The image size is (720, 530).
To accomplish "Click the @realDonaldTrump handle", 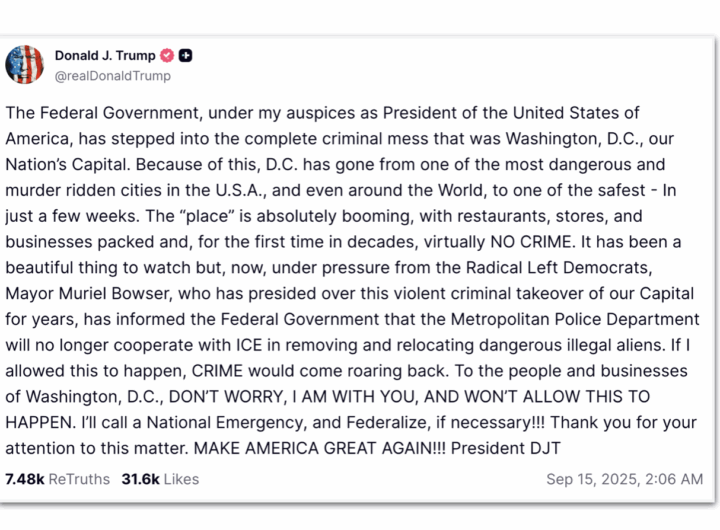I will pos(112,76).
